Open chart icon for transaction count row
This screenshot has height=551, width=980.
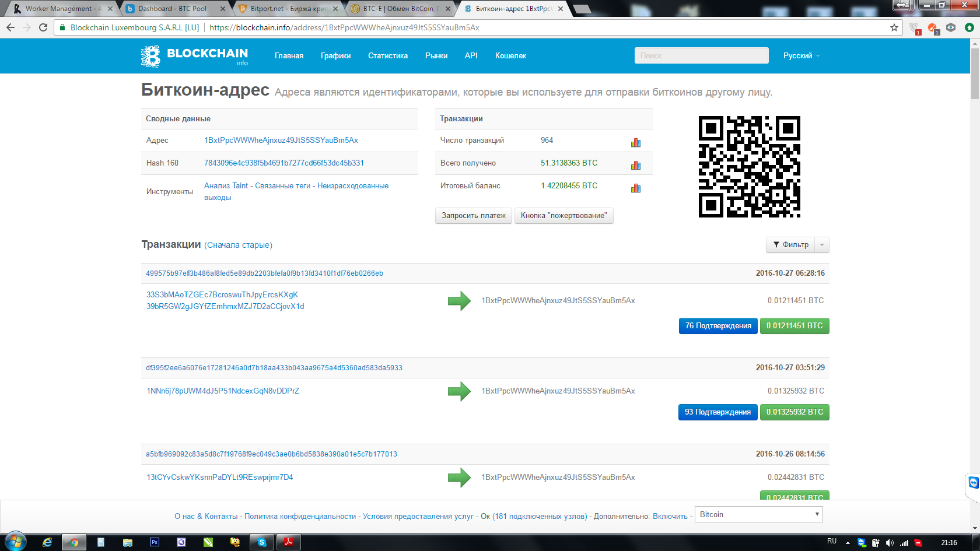(636, 143)
